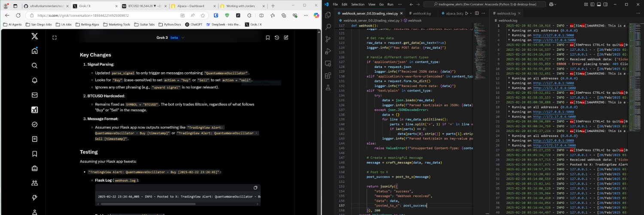
Task: Open Messages envelope in X sidebar
Action: (x=34, y=95)
